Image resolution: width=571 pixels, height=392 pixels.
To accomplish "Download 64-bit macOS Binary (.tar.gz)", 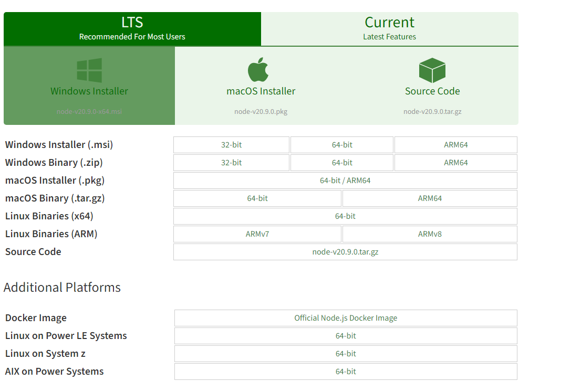I will point(257,198).
